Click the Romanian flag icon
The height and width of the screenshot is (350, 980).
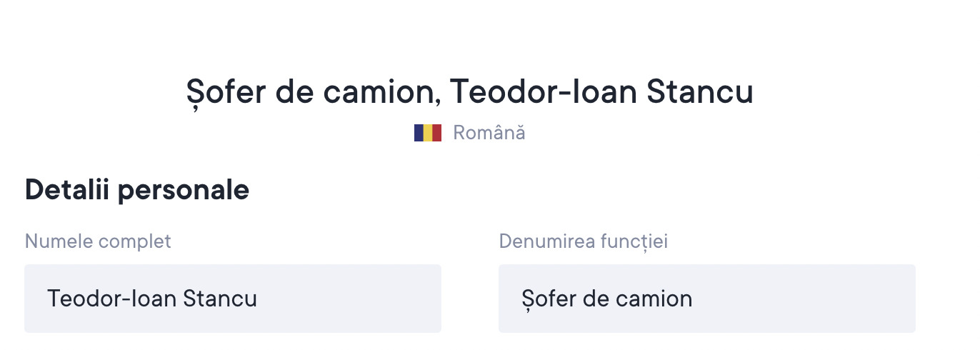click(427, 133)
